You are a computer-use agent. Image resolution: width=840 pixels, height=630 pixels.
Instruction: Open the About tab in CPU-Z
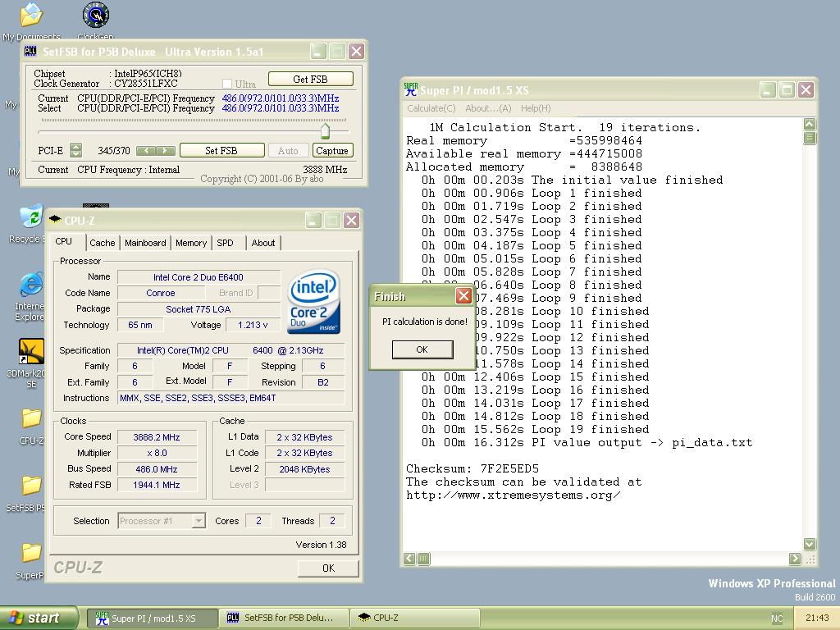tap(263, 243)
